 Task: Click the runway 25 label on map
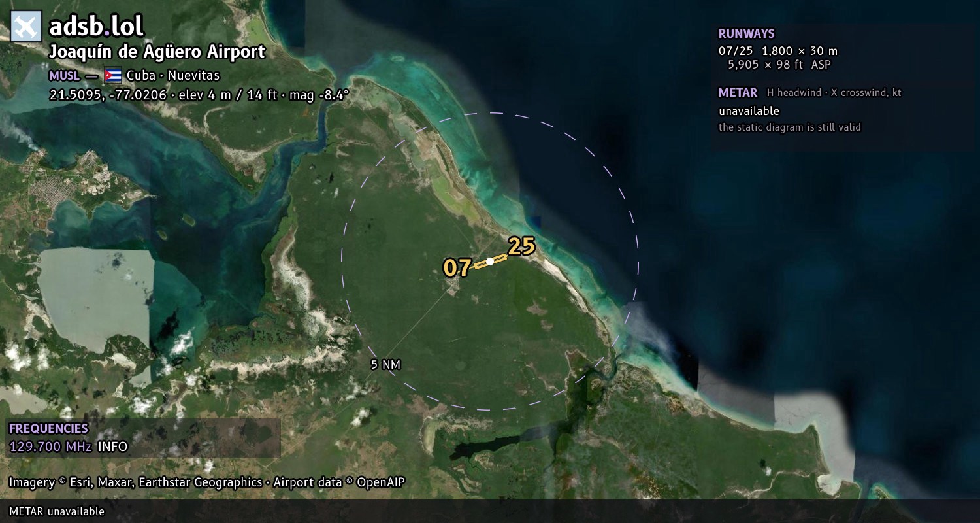click(x=521, y=246)
